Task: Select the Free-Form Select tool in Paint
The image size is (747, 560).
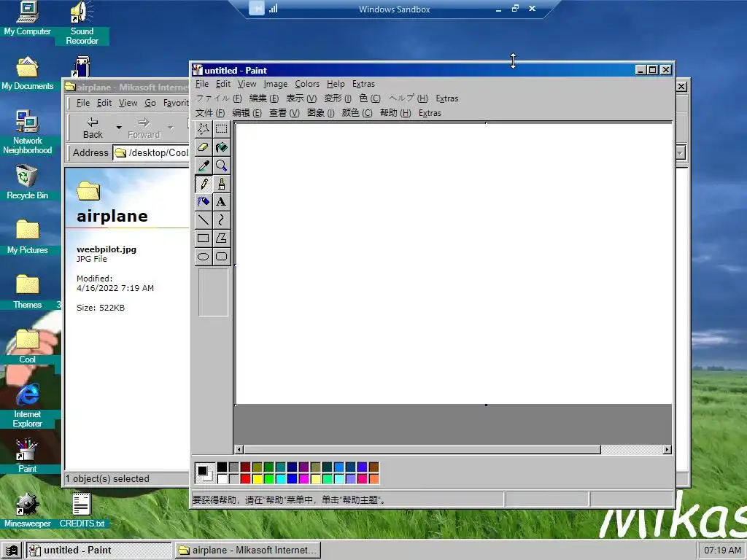Action: 204,129
